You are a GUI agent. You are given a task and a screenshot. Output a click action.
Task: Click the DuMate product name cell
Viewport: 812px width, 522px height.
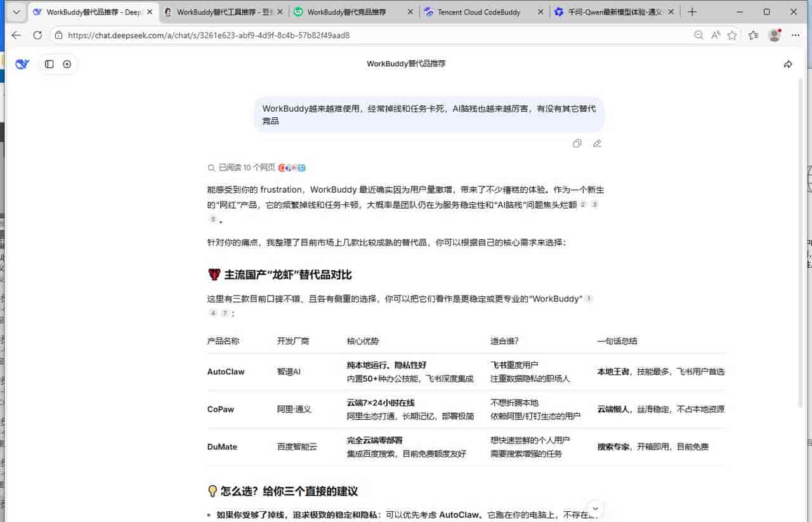(x=222, y=447)
